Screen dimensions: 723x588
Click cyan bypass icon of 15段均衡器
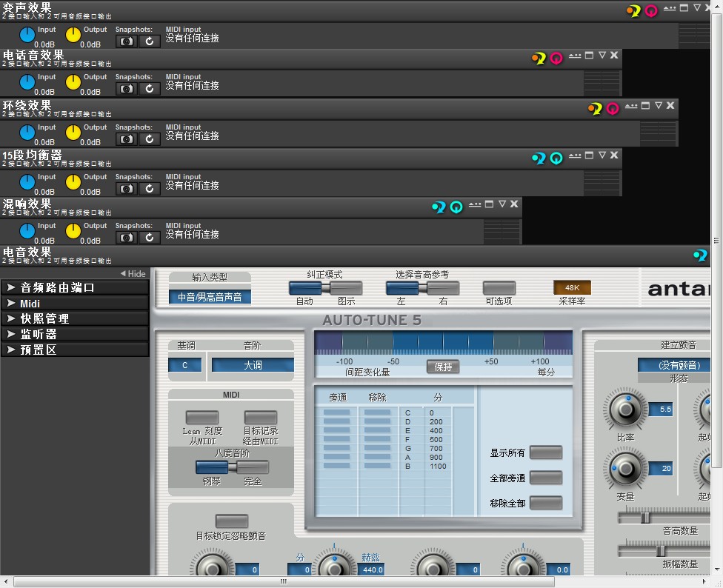pyautogui.click(x=539, y=158)
